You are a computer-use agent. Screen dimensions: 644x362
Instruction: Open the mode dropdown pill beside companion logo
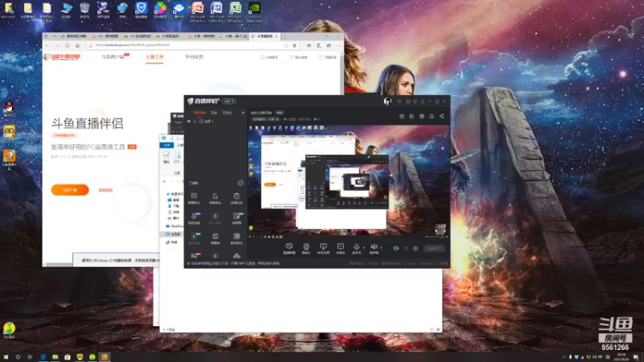[x=229, y=101]
